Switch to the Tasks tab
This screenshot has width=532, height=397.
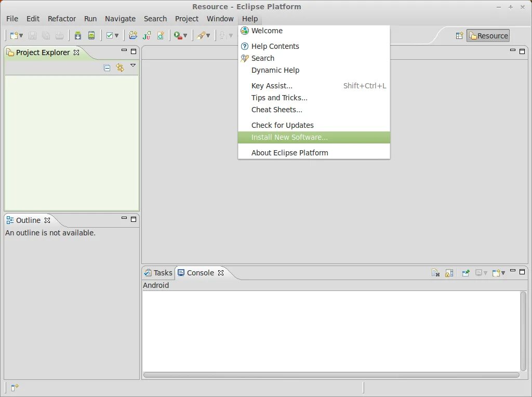[158, 273]
